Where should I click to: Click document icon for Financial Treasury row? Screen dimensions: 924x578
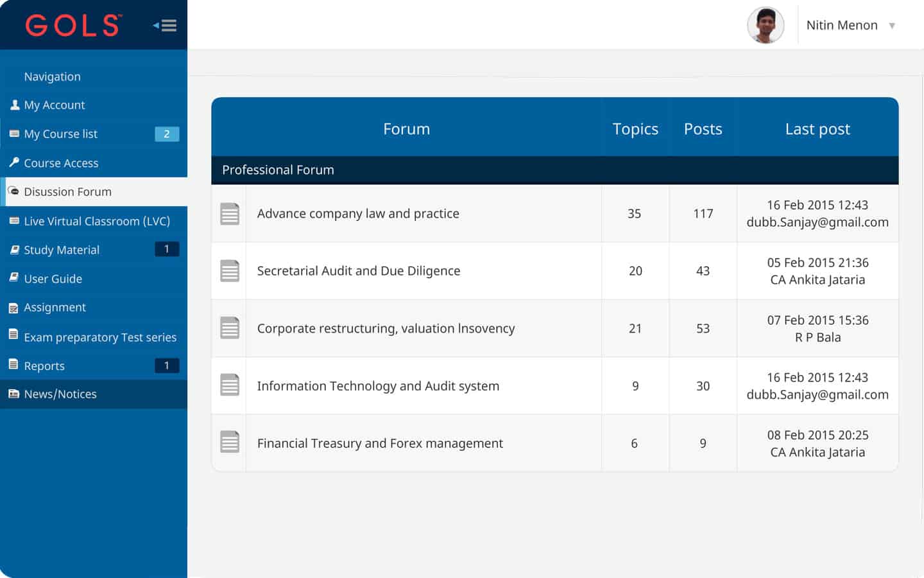pos(230,442)
